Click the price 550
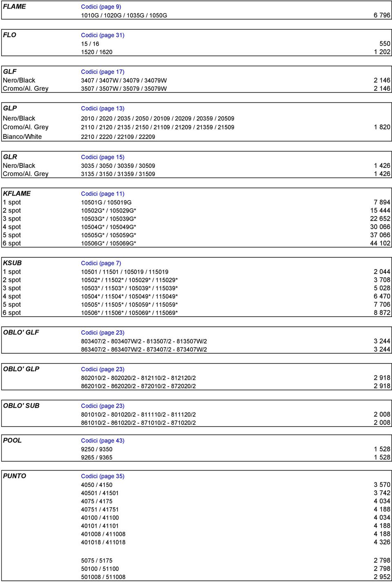The height and width of the screenshot is (582, 392). point(385,44)
